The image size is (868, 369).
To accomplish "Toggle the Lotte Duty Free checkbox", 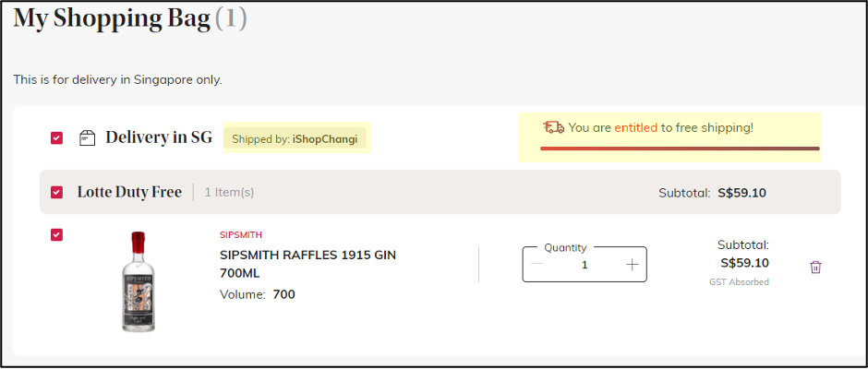I will pos(57,192).
